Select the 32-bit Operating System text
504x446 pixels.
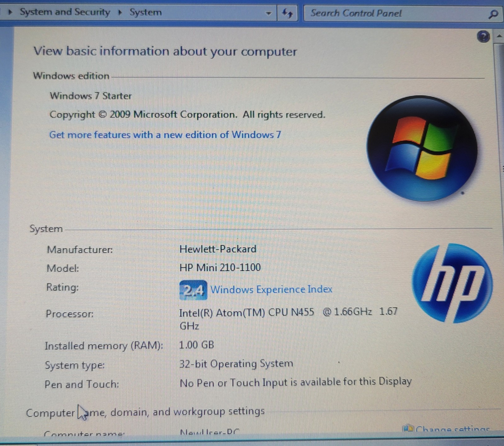(236, 364)
